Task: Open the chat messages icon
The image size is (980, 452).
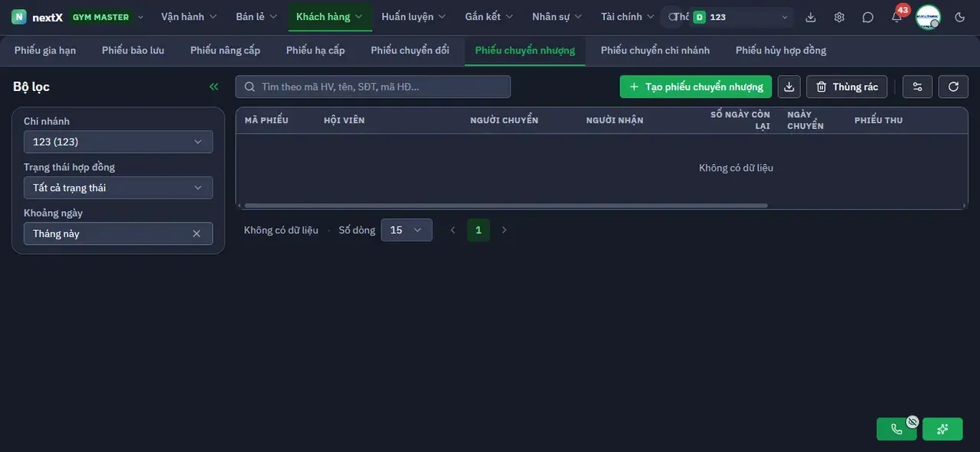Action: coord(867,17)
